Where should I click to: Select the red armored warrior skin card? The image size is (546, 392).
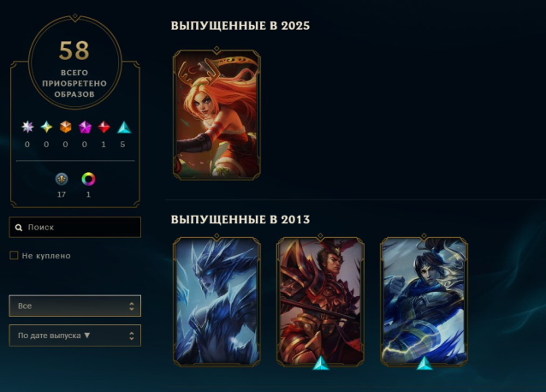coord(320,301)
